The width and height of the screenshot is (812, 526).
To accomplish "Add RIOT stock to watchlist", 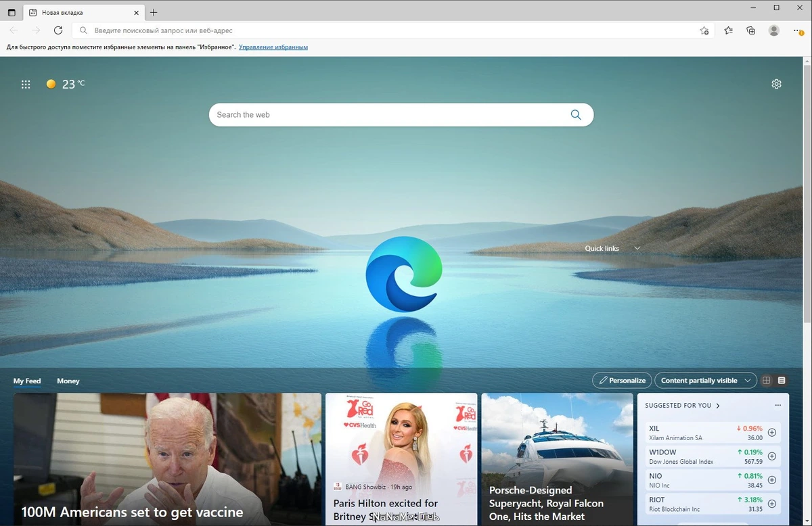I will [x=772, y=504].
